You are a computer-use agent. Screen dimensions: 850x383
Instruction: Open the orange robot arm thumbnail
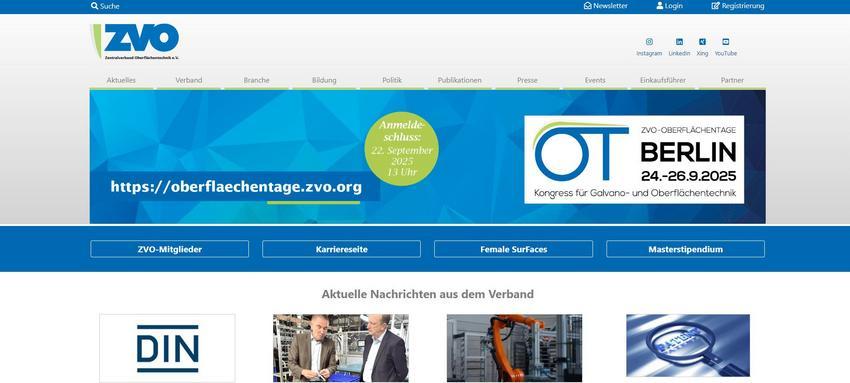point(514,348)
